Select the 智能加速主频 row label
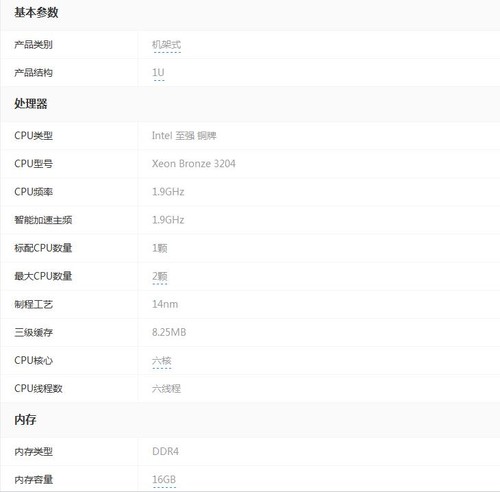Viewport: 500px width, 492px height. click(x=43, y=220)
